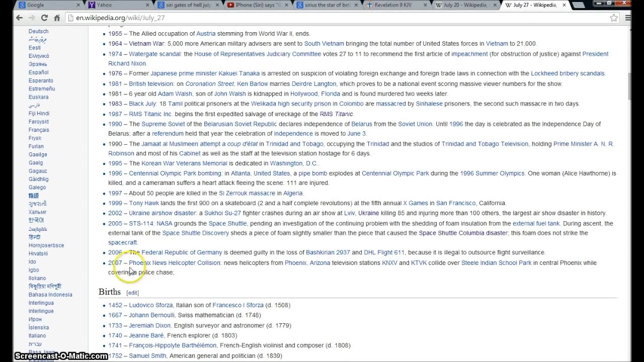Open the Coronation Street link

(209, 84)
